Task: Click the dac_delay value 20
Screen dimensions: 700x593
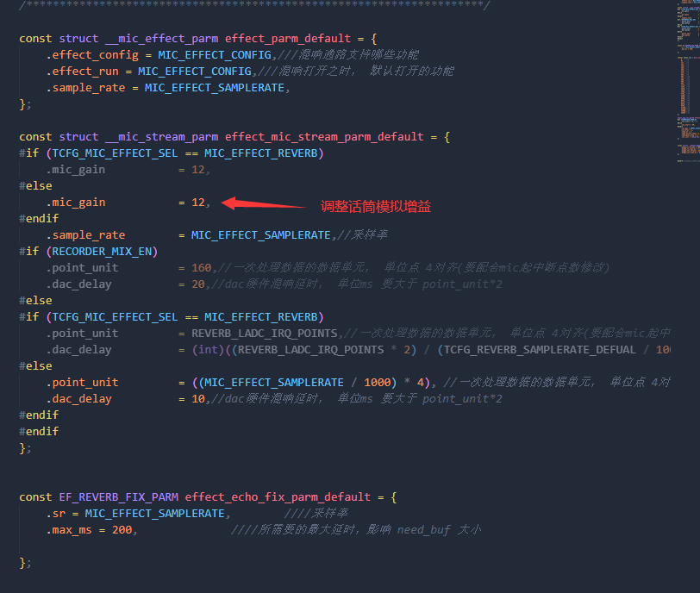Action: pos(197,284)
